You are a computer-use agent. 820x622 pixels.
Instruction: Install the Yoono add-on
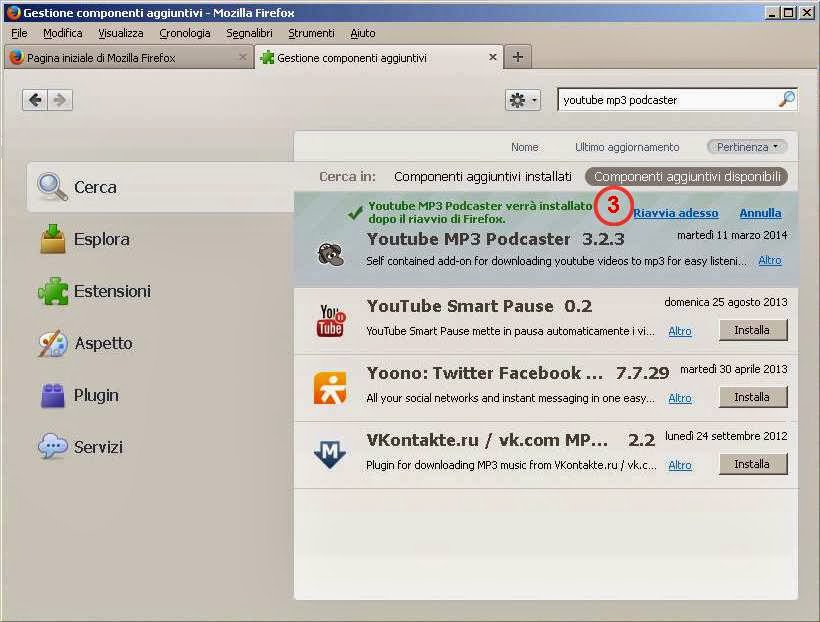[753, 397]
